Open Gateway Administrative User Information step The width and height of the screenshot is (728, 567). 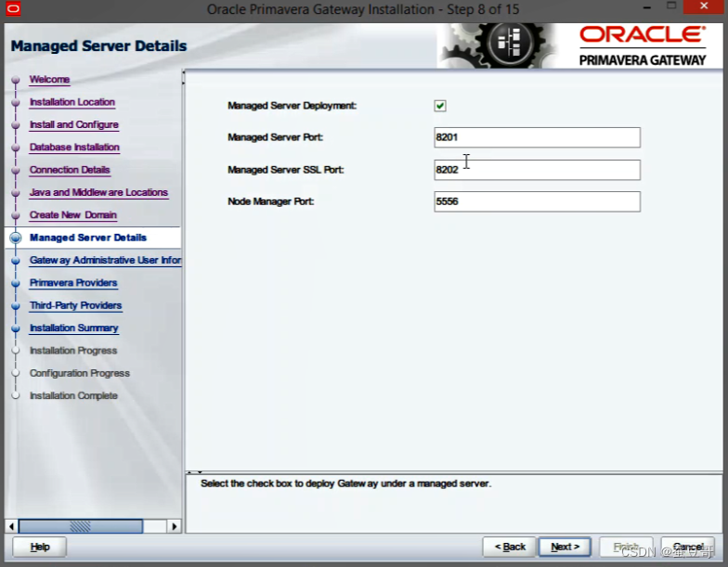(x=106, y=260)
